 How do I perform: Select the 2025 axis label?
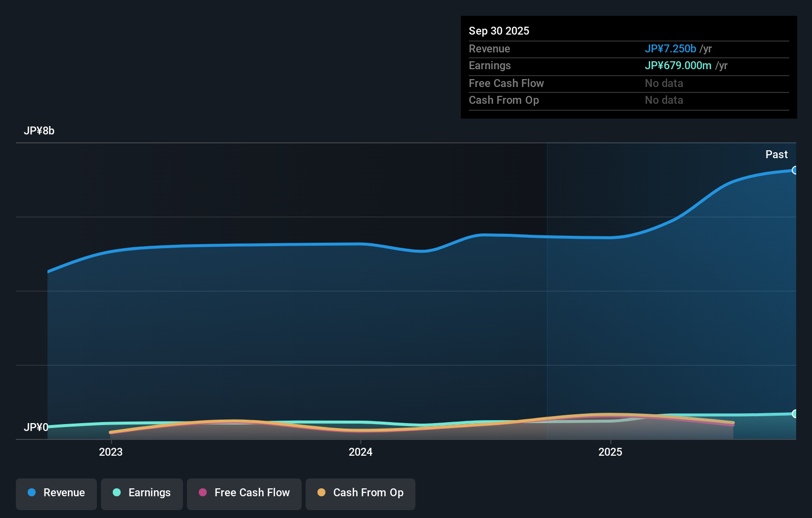pyautogui.click(x=610, y=451)
